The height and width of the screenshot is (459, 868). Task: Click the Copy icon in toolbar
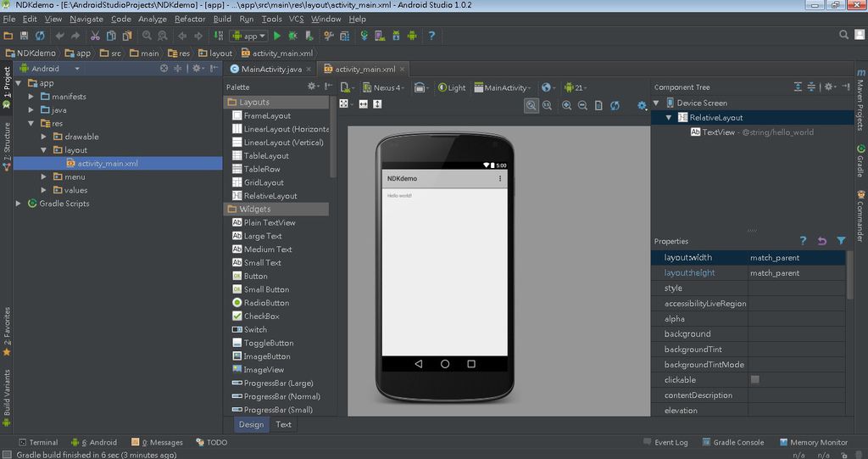pos(111,36)
